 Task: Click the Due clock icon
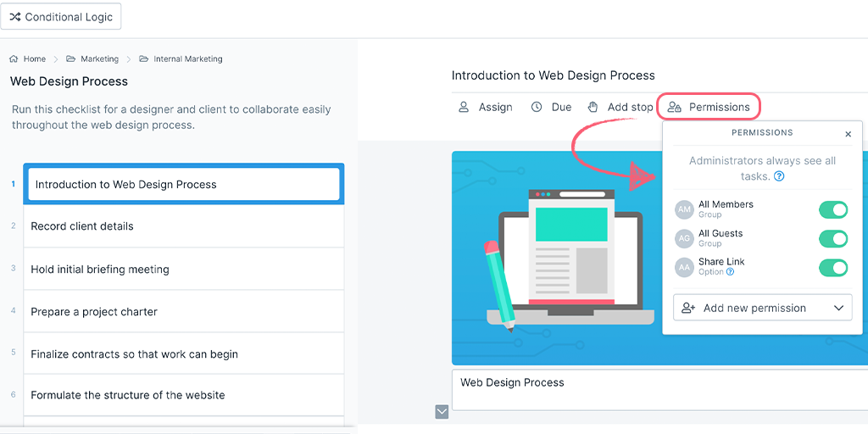[x=537, y=107]
